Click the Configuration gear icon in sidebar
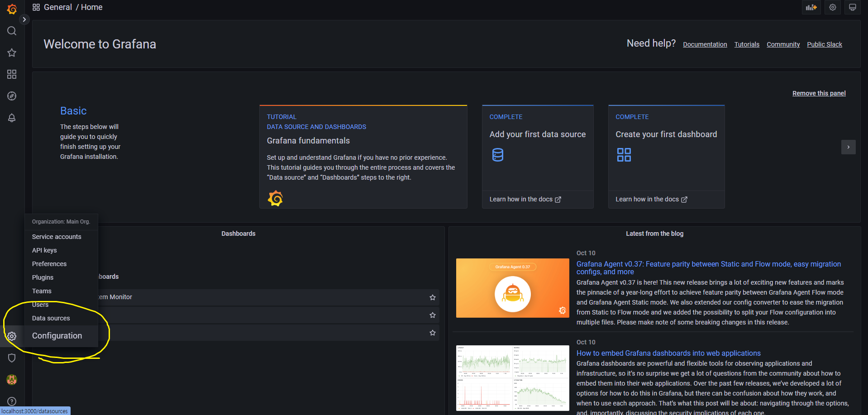Screen dimensions: 868x415 [x=12, y=336]
